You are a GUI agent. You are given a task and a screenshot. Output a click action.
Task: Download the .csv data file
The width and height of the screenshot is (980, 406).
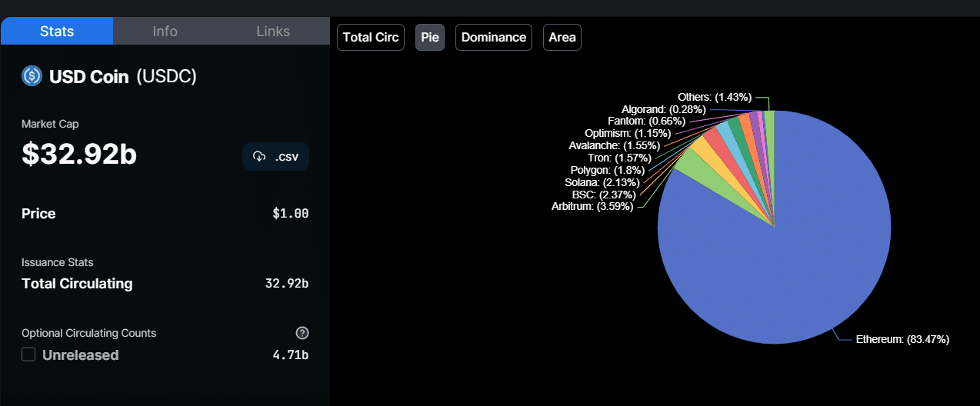pos(275,157)
